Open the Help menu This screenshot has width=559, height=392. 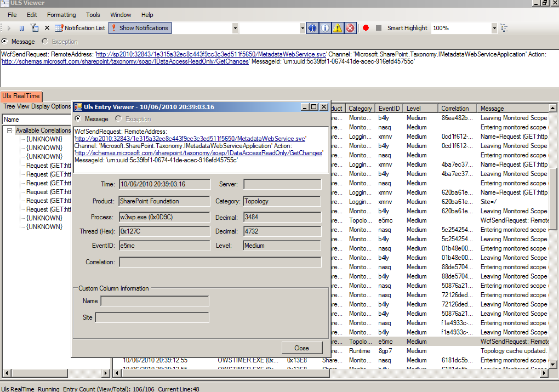tap(147, 15)
